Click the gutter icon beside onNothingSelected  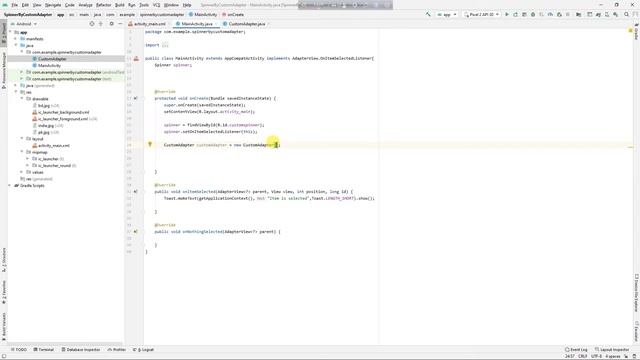pos(136,231)
